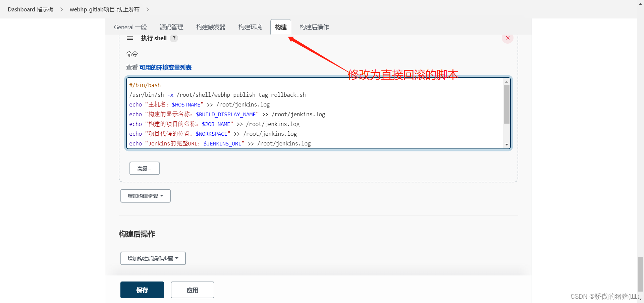Screen dimensions: 644x303
Task: Click the 保存 button
Action: [142, 290]
